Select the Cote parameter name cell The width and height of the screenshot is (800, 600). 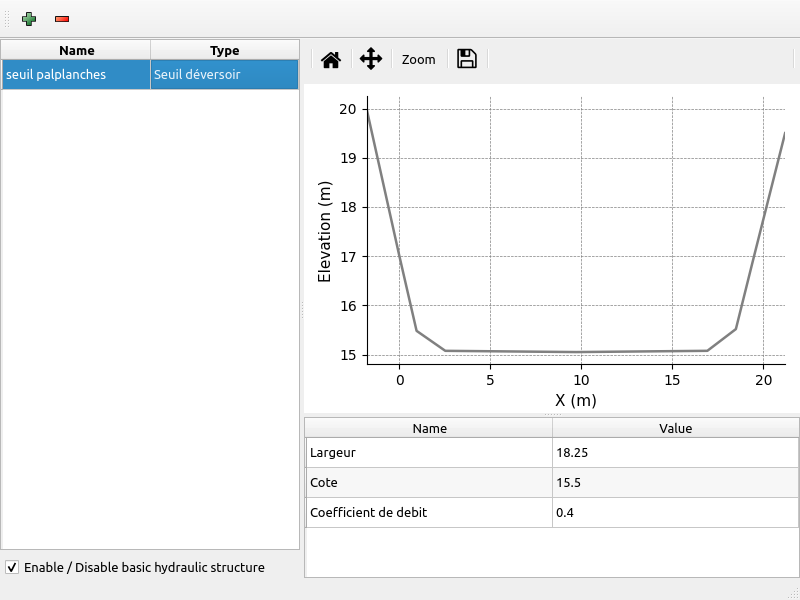[429, 483]
